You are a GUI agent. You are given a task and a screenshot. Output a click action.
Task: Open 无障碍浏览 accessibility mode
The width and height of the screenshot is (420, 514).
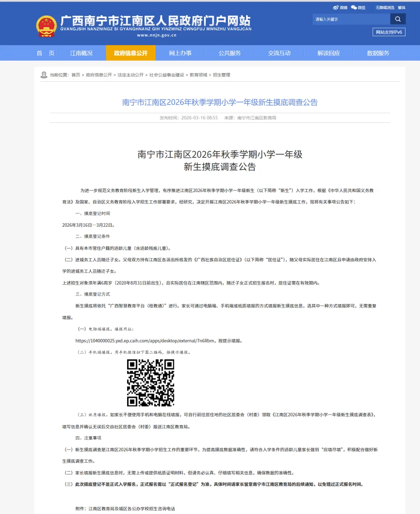click(x=385, y=8)
